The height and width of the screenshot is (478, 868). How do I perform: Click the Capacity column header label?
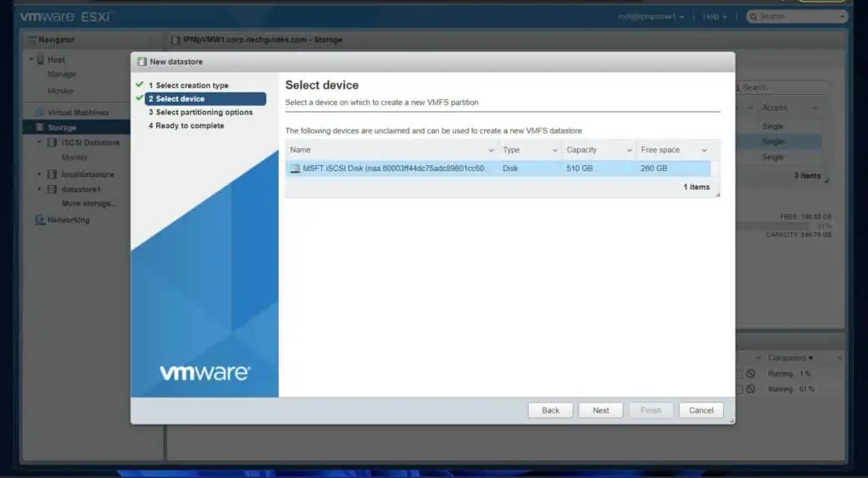[x=581, y=150]
